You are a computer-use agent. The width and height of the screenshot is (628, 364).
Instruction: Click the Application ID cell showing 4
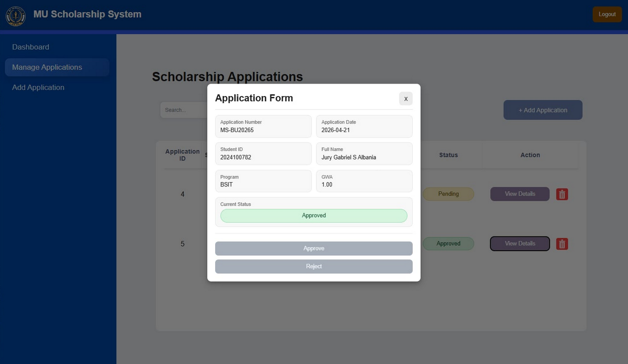coord(182,194)
